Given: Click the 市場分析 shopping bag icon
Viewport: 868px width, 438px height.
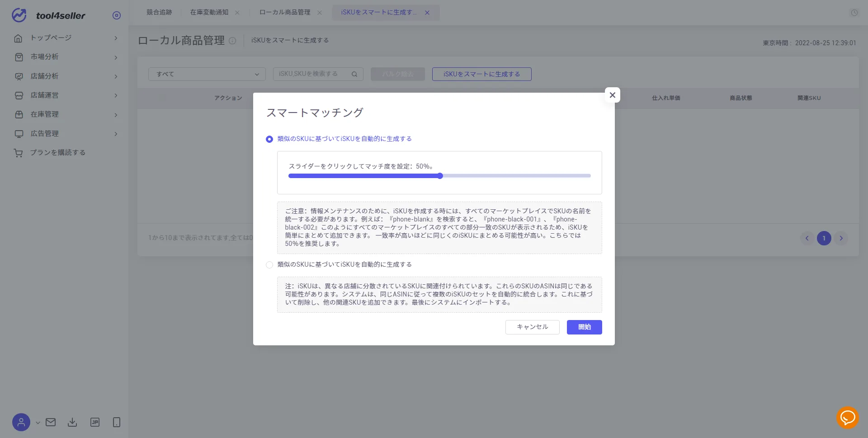Looking at the screenshot, I should [19, 57].
